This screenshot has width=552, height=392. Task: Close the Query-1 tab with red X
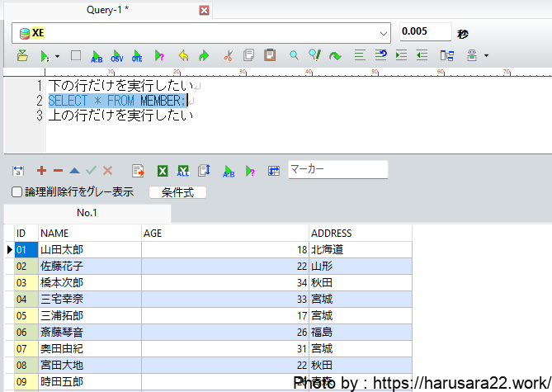(x=205, y=11)
